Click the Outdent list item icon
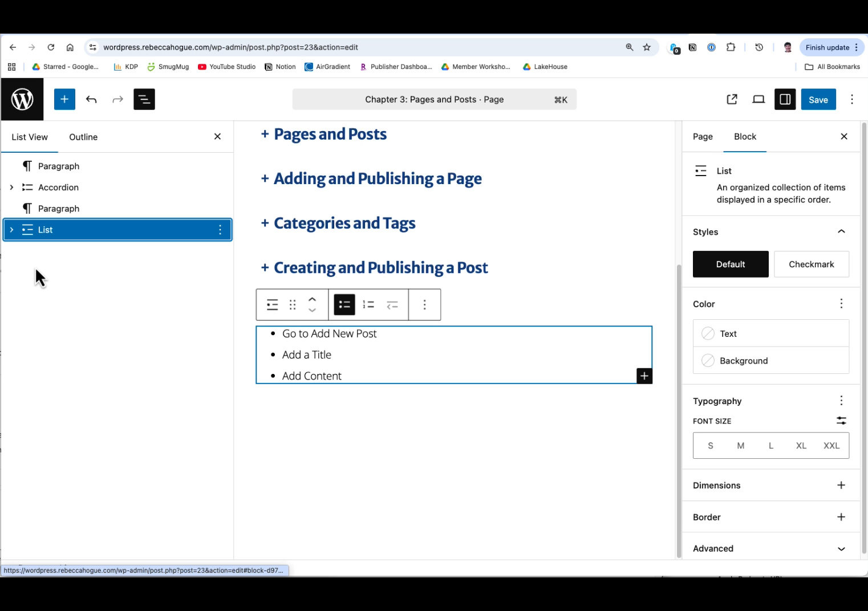This screenshot has height=611, width=868. pos(392,305)
